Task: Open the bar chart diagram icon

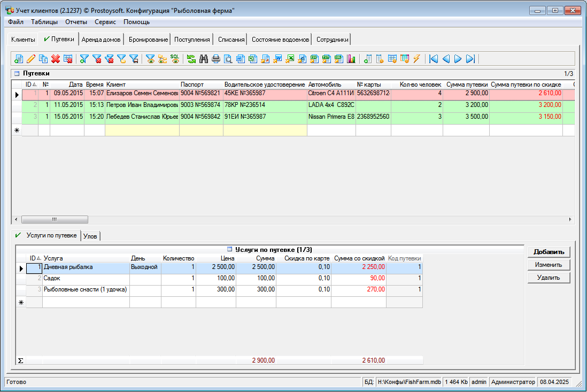Action: point(351,59)
